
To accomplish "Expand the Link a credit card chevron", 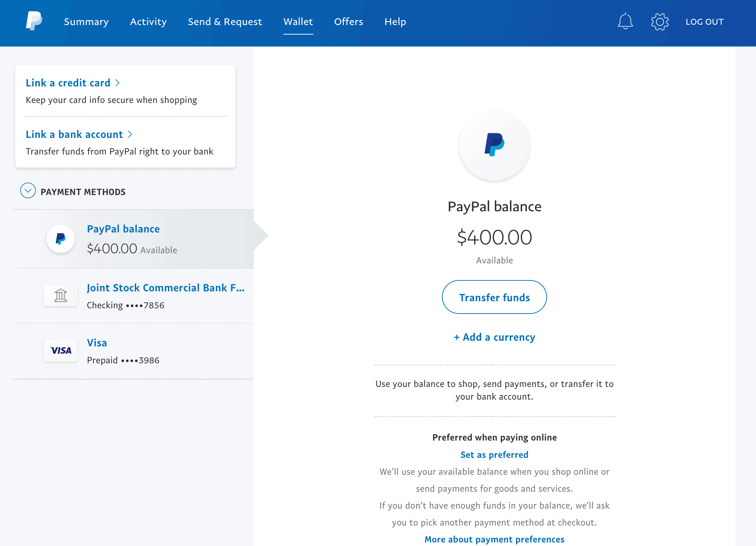I will click(x=118, y=83).
